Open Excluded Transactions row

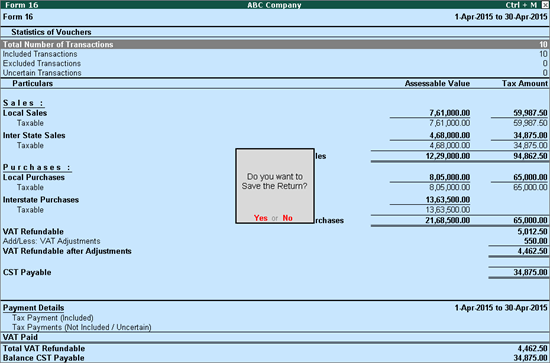pyautogui.click(x=275, y=63)
